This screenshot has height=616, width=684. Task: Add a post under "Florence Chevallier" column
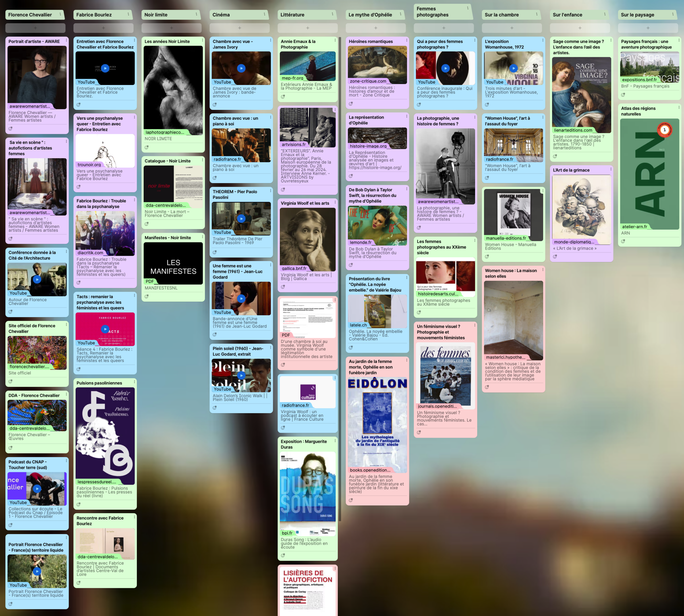(x=36, y=28)
